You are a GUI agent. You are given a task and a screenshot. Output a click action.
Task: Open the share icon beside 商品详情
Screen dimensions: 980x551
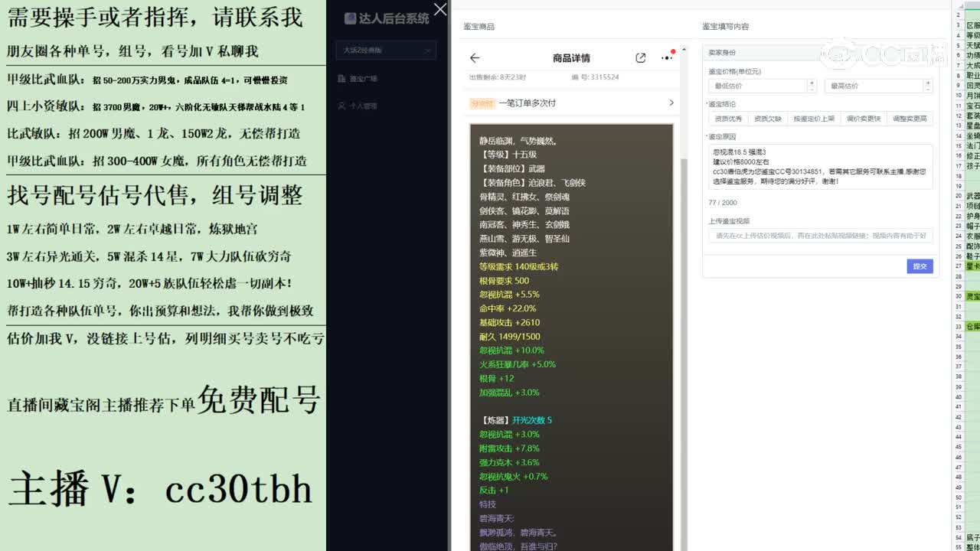641,57
